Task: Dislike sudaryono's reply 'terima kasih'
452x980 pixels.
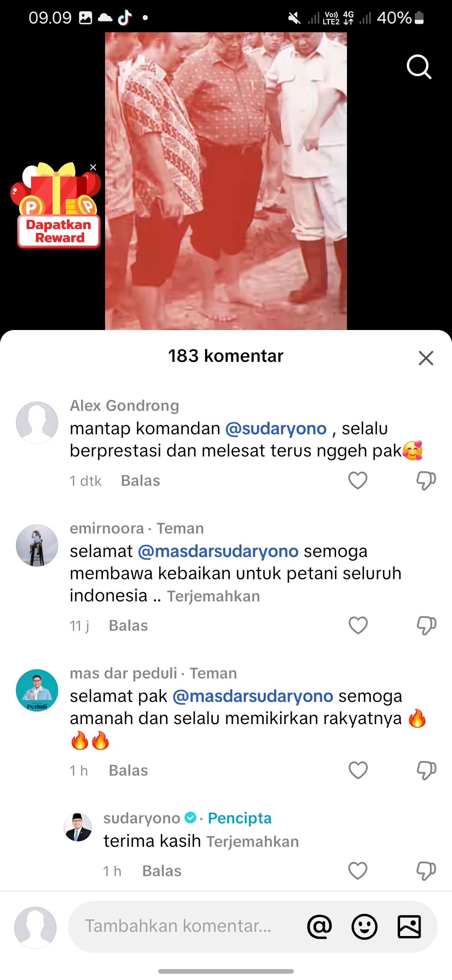Action: [426, 871]
